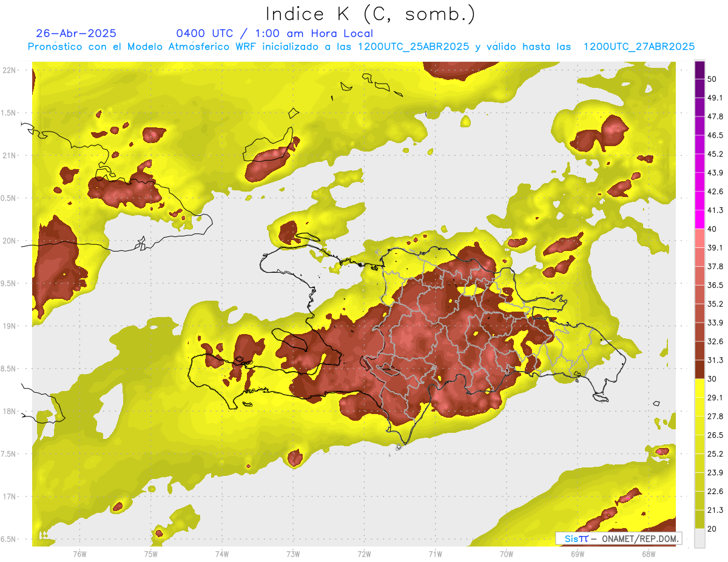
Task: Click the valid-until stamp '1200UTC_27ABR2025'
Action: click(639, 47)
